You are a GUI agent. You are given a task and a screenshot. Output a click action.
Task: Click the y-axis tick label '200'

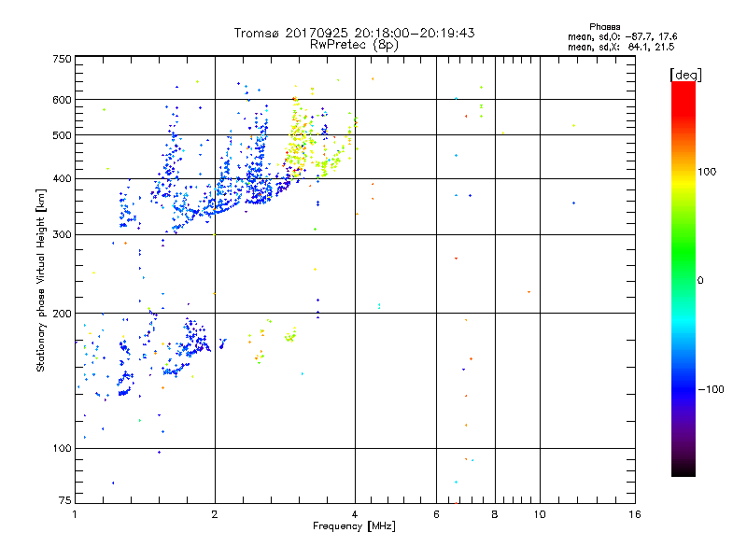click(x=62, y=314)
